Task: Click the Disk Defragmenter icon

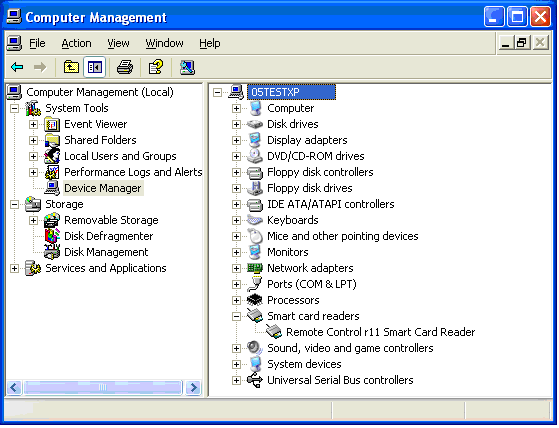Action: (x=52, y=236)
